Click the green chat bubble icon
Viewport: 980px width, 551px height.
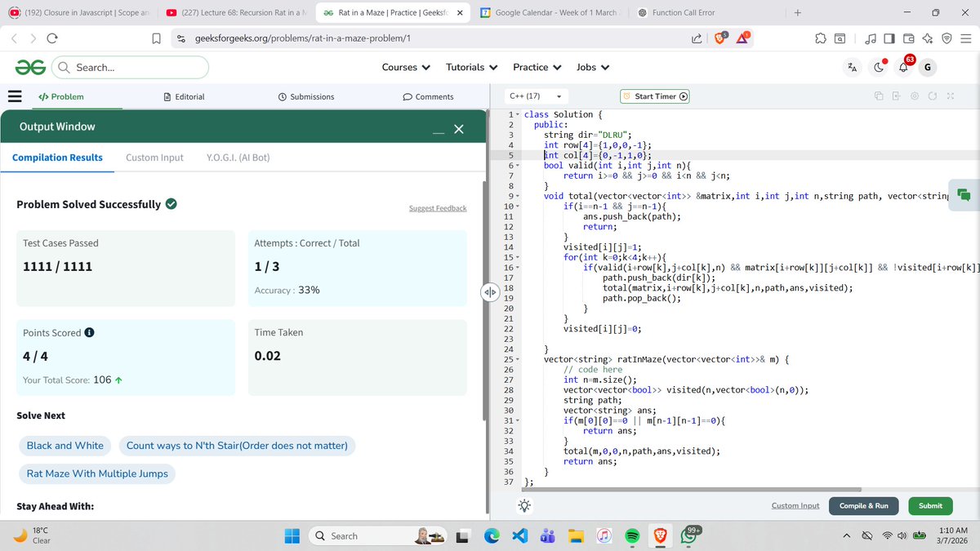pyautogui.click(x=964, y=195)
